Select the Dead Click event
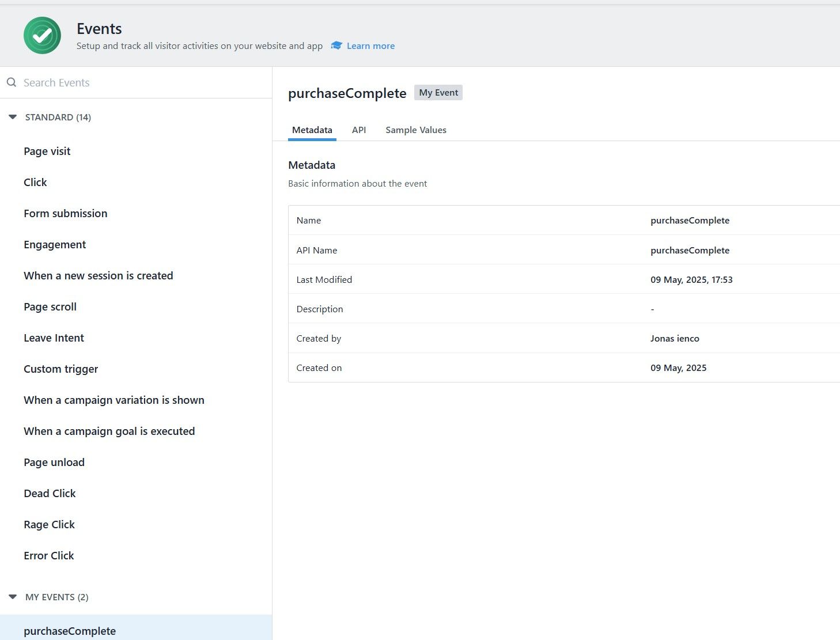840x640 pixels. tap(50, 494)
